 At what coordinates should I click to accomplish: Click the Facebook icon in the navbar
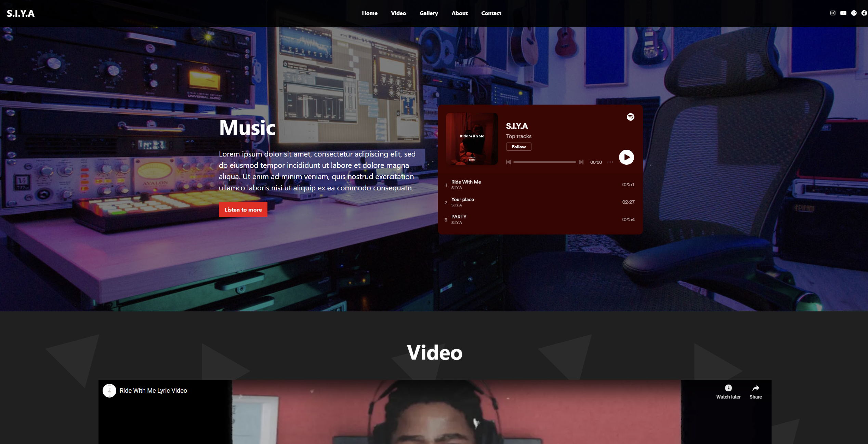coord(864,13)
